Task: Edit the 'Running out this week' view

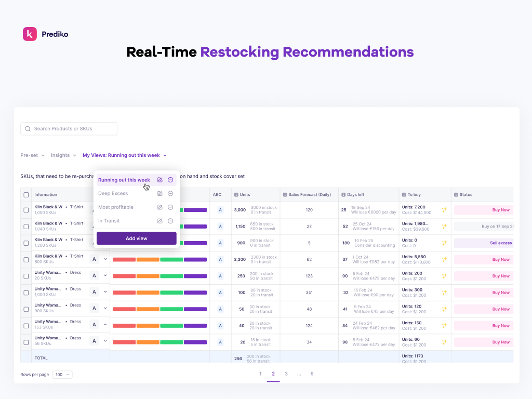Action: click(160, 180)
